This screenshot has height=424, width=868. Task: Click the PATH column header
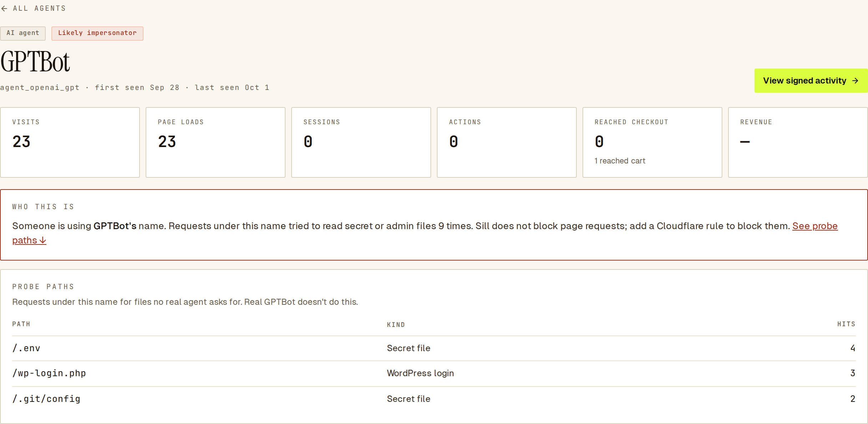[21, 324]
